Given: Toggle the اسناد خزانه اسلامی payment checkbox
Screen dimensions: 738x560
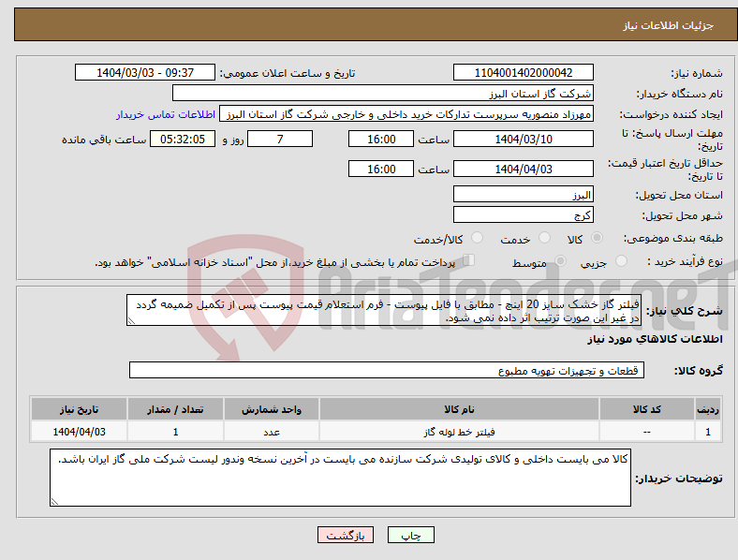Looking at the screenshot, I should 469,260.
